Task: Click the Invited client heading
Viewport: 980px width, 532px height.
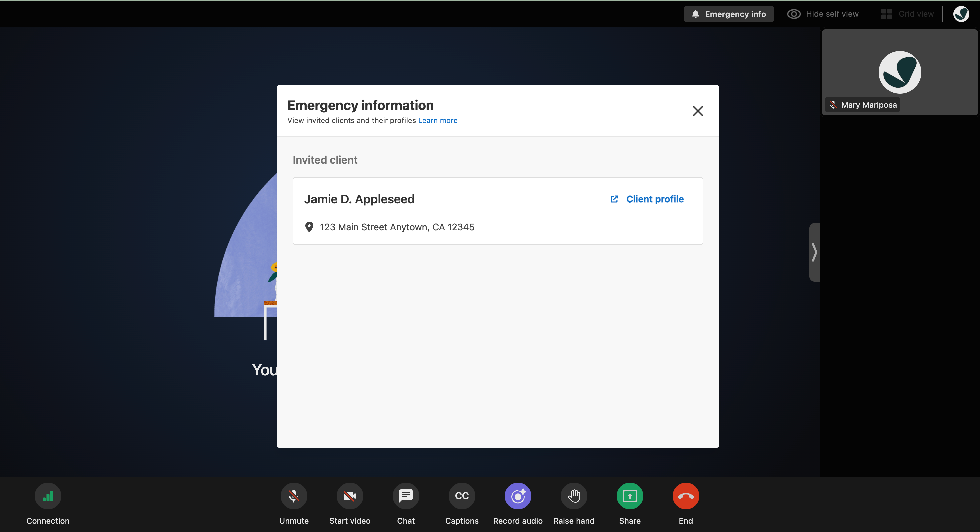Action: tap(325, 160)
